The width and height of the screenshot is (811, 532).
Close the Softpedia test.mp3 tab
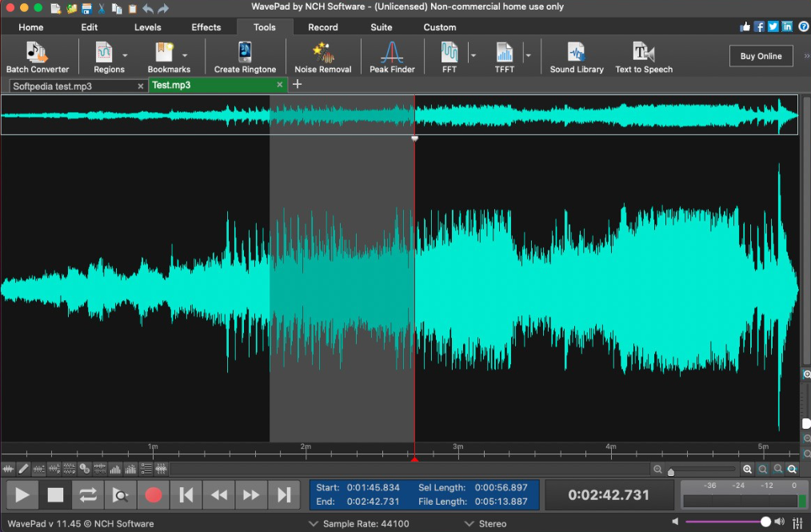tap(140, 86)
